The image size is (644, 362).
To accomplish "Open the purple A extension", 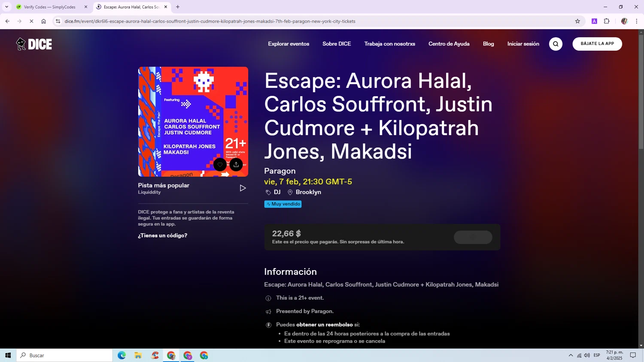I will pos(594,21).
